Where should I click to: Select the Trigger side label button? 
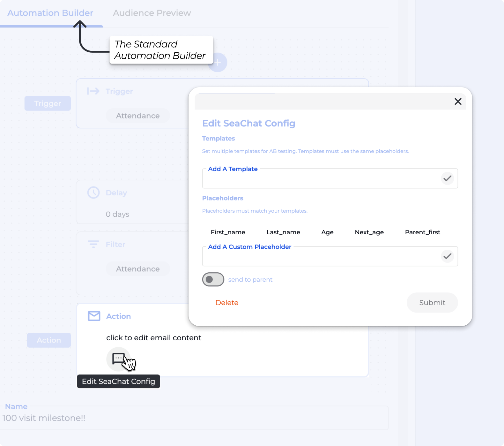[48, 103]
